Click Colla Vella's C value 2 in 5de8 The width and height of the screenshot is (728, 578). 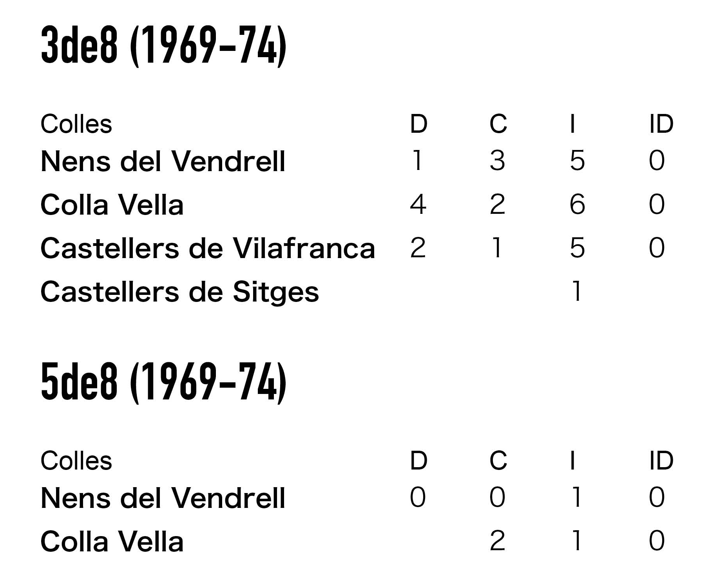coord(498,541)
